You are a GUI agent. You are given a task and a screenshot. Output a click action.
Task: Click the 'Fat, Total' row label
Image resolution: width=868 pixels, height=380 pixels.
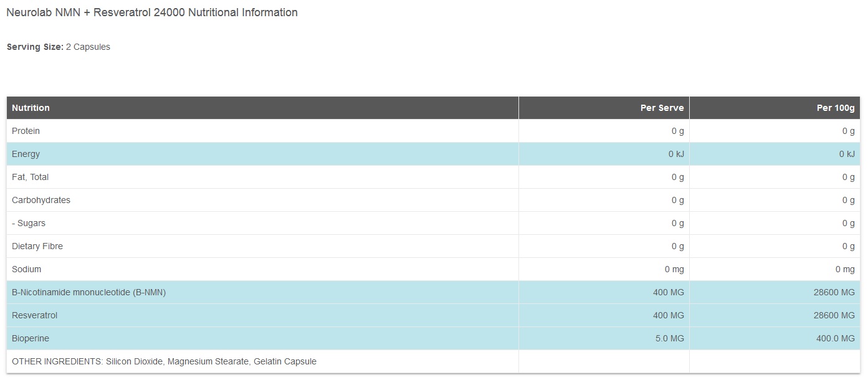click(30, 177)
